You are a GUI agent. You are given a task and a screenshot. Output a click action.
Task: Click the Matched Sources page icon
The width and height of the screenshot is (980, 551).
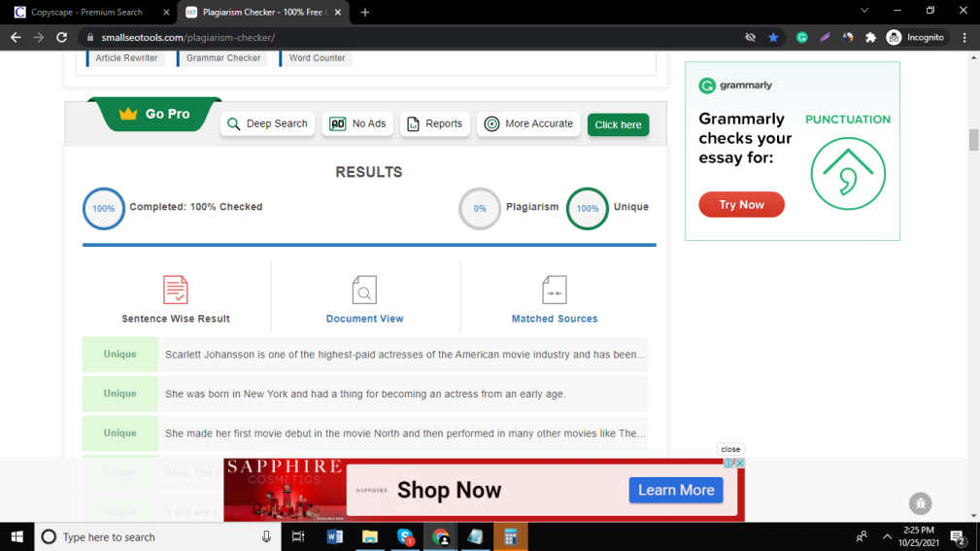coord(555,290)
